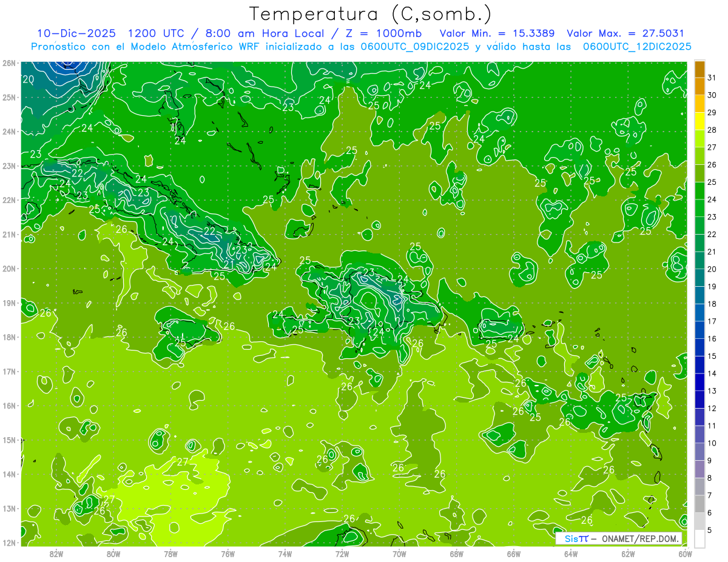The image size is (728, 562).
Task: Click the light-green legend swatch between 26 and 27
Action: pyautogui.click(x=699, y=156)
